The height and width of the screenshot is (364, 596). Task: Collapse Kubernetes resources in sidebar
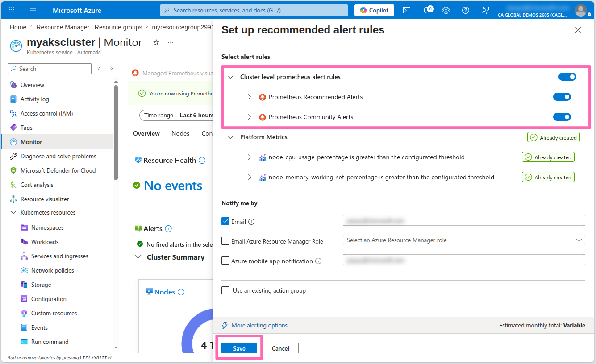click(13, 213)
